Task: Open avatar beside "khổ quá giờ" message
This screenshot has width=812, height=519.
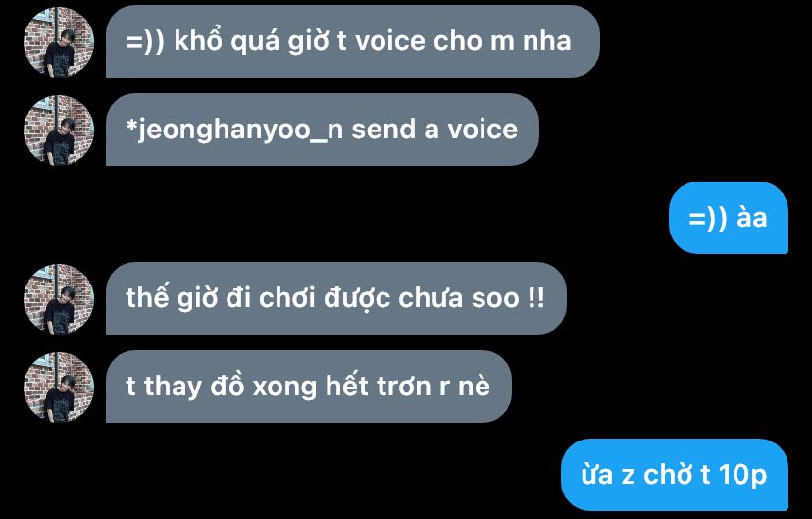Action: tap(59, 42)
